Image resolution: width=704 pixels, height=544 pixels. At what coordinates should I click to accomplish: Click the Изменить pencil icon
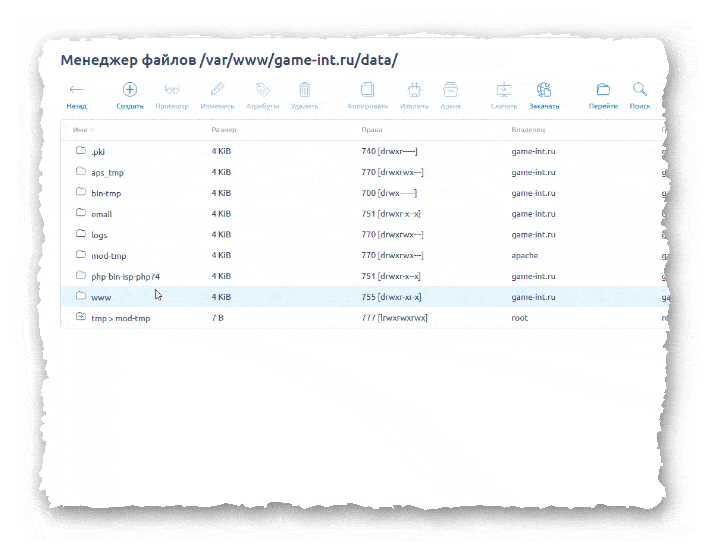(217, 89)
